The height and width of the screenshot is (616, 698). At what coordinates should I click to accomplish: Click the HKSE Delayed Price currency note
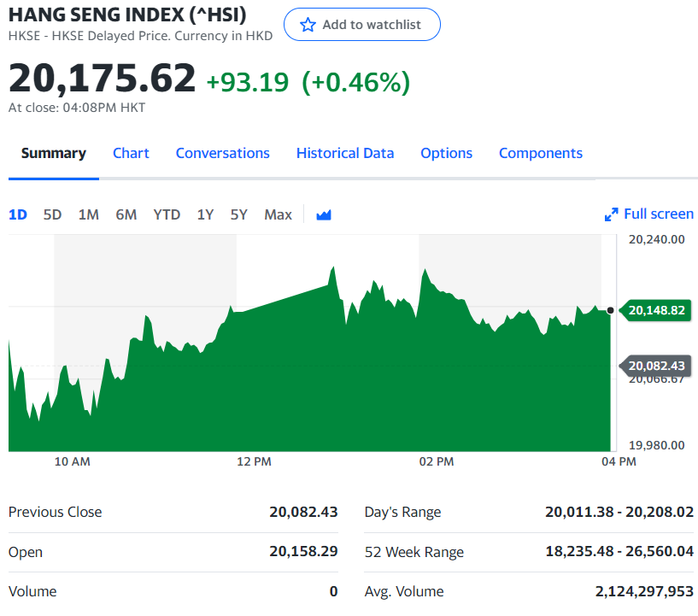(140, 36)
